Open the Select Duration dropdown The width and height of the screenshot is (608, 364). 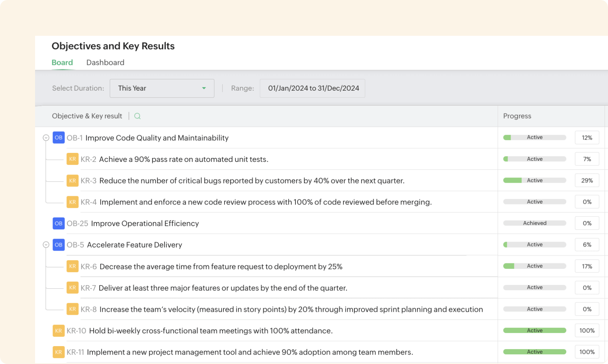162,88
